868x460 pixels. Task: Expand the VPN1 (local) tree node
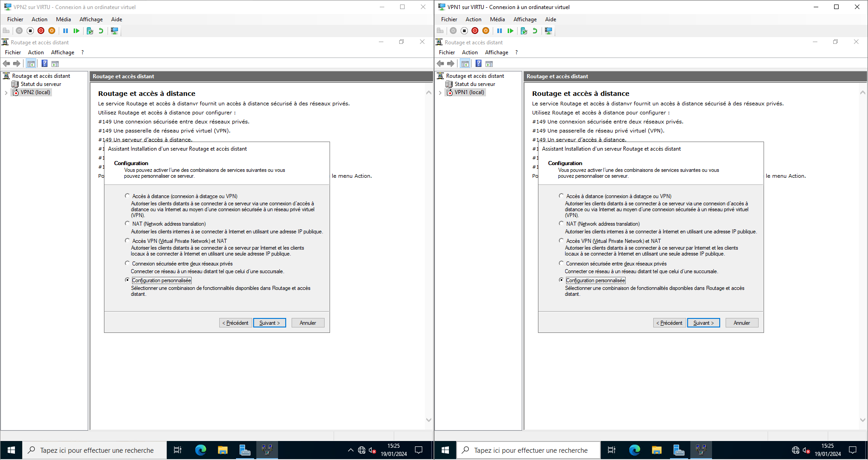(440, 93)
